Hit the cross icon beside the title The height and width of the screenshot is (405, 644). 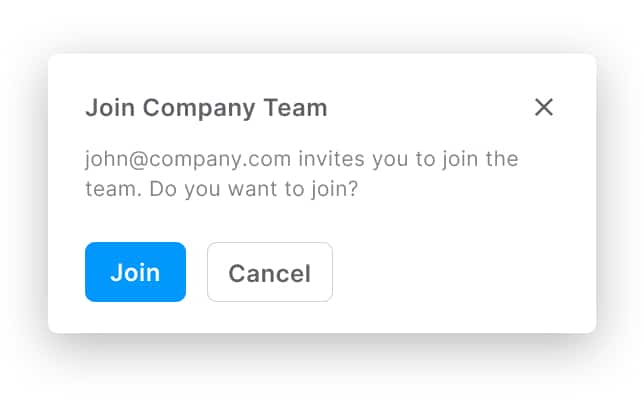(543, 108)
